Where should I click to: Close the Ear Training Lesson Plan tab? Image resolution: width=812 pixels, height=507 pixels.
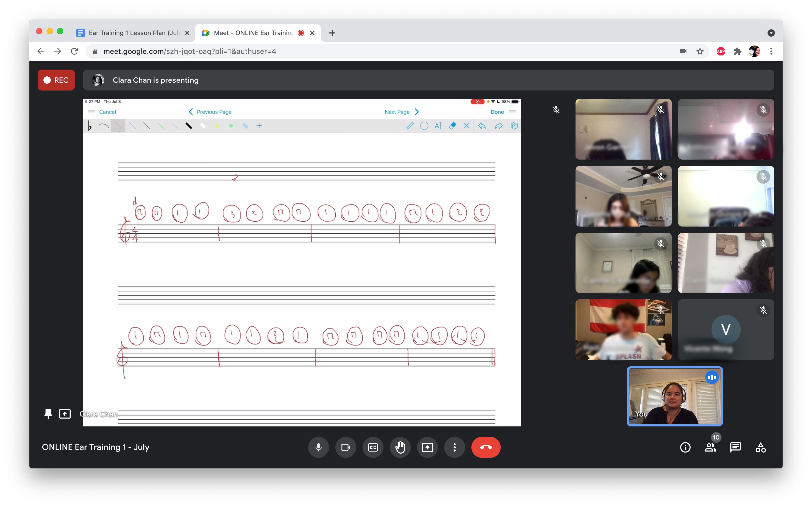[187, 33]
